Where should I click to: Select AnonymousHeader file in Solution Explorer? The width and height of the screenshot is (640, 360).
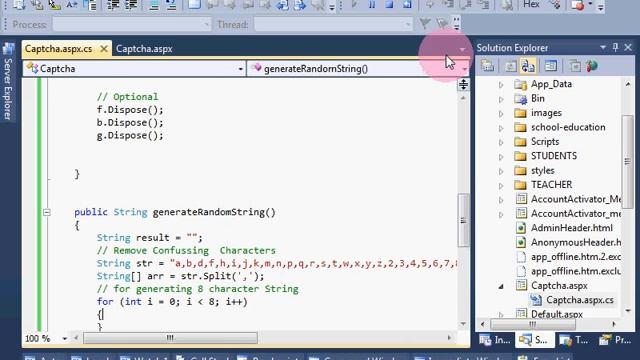pos(576,242)
